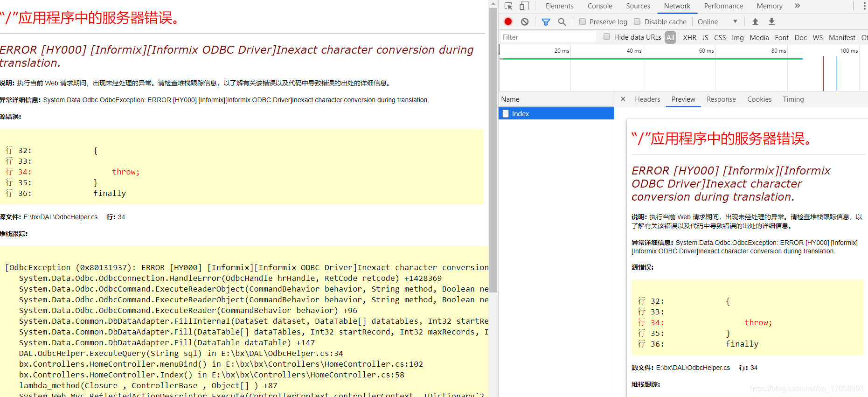The height and width of the screenshot is (397, 868).
Task: Select the Index request row
Action: [x=556, y=114]
